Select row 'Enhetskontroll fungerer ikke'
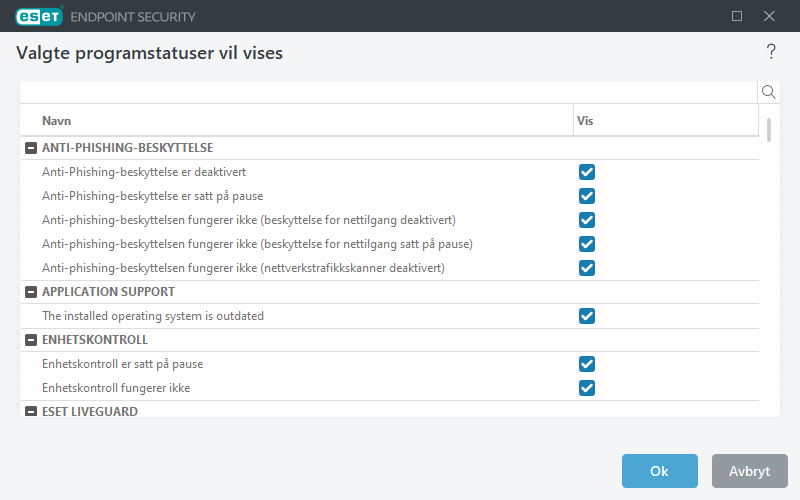This screenshot has width=800, height=500. point(390,388)
